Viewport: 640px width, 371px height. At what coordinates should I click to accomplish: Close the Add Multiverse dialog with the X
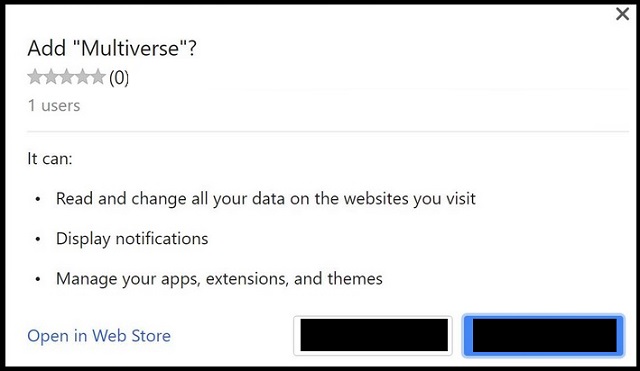pyautogui.click(x=622, y=14)
